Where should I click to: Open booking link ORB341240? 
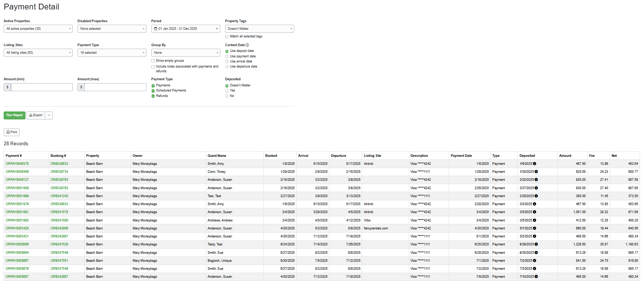[x=59, y=196]
